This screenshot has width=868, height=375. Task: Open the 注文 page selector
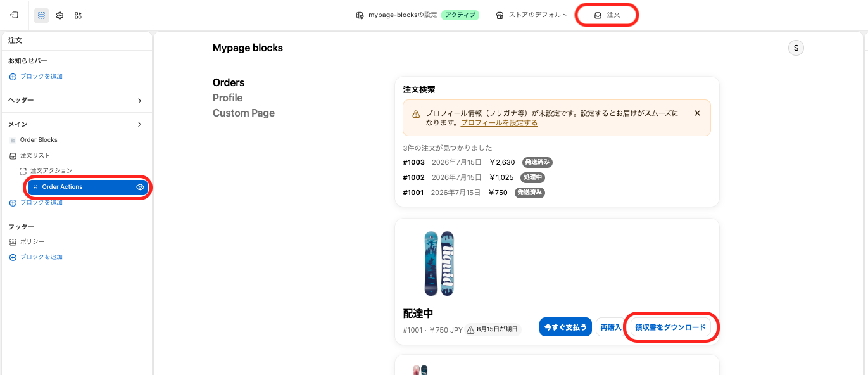[607, 15]
